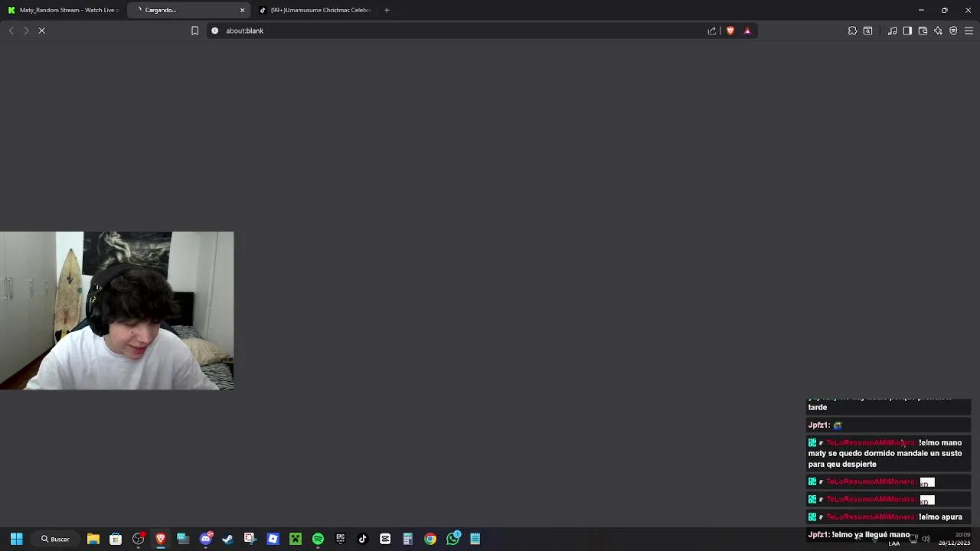Open a new browser tab

click(x=387, y=10)
